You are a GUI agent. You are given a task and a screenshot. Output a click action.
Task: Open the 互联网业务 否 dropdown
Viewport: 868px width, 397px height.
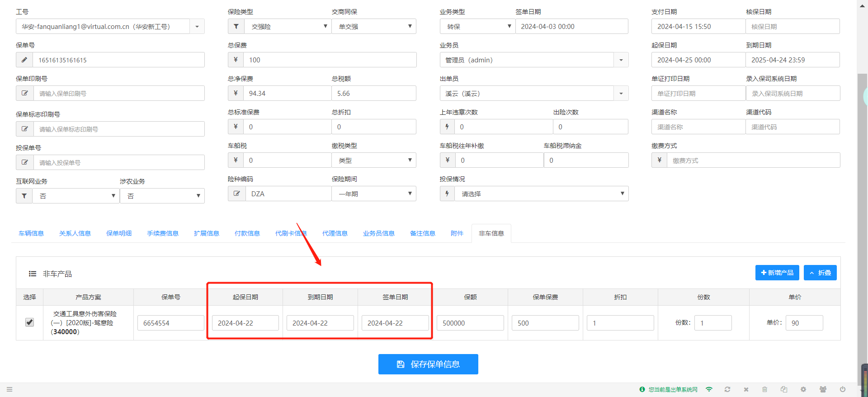tap(75, 196)
